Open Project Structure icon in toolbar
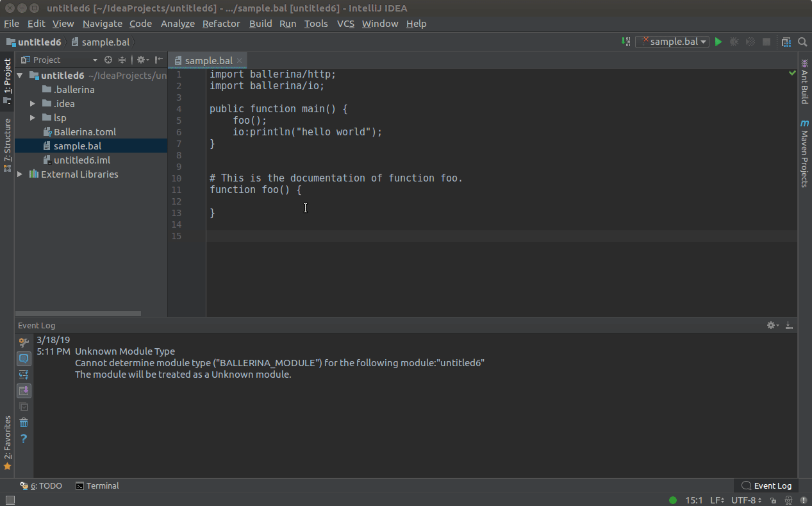 (x=786, y=42)
